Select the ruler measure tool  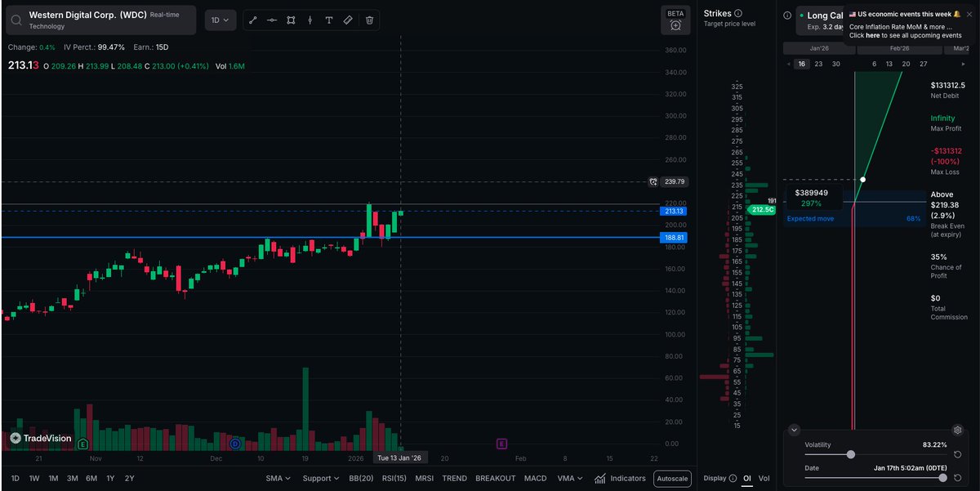pyautogui.click(x=348, y=20)
